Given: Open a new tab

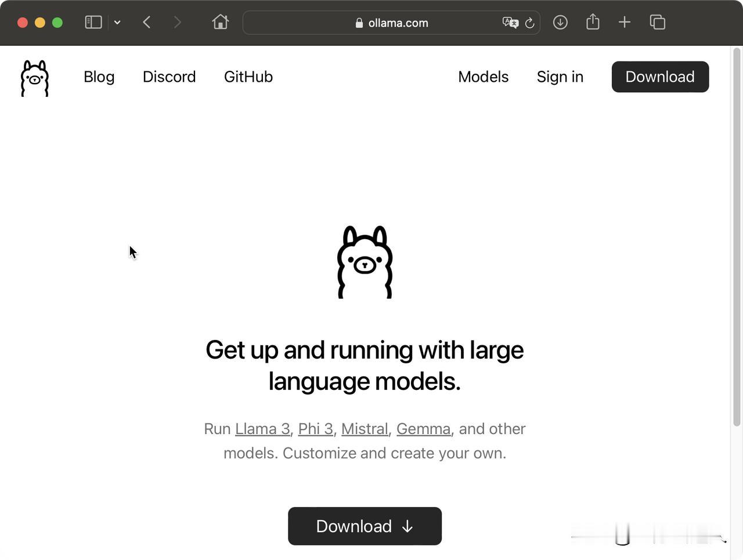Looking at the screenshot, I should pos(625,22).
